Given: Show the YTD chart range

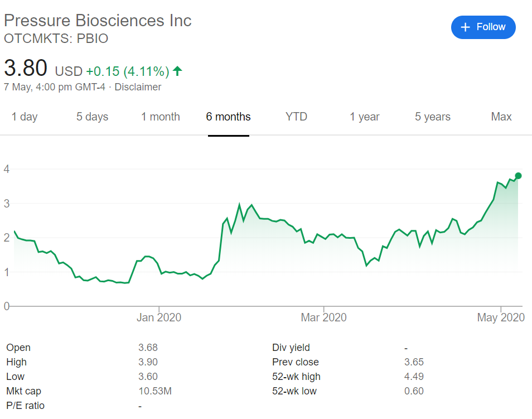Looking at the screenshot, I should coord(296,117).
